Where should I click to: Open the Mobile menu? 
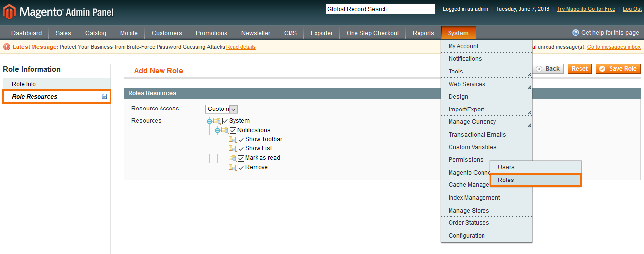pyautogui.click(x=129, y=33)
